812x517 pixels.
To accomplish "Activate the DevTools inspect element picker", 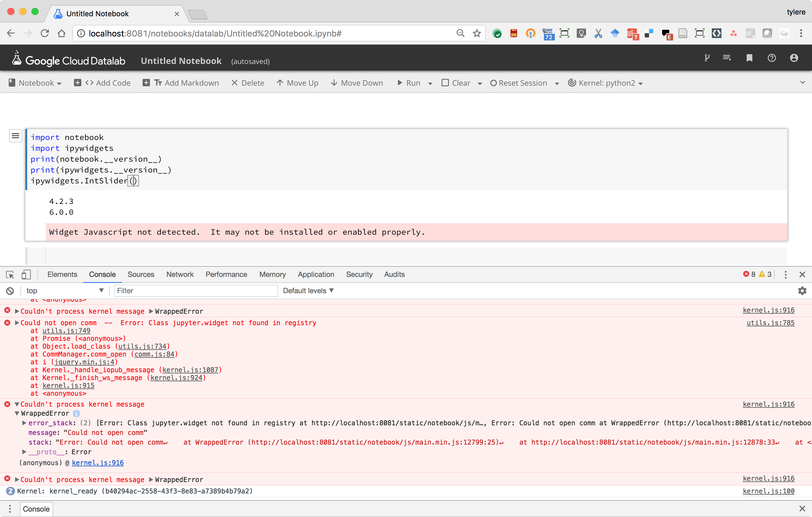I will 10,275.
